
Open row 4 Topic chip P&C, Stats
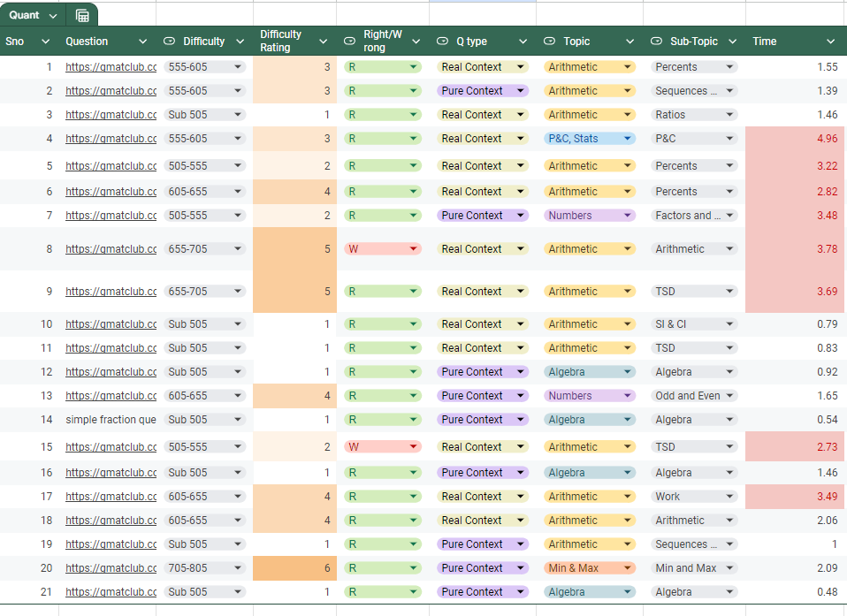pyautogui.click(x=590, y=139)
